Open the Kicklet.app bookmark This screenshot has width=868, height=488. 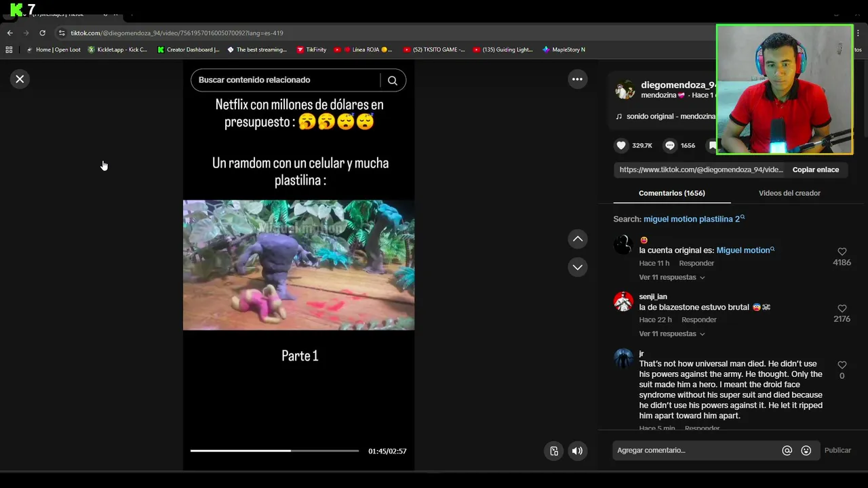[117, 49]
